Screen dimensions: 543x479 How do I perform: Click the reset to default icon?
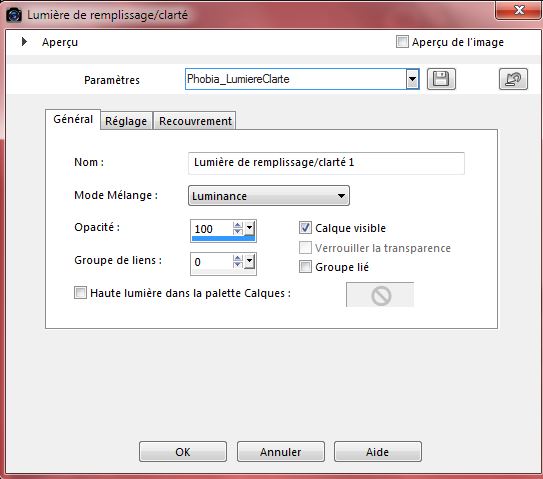(513, 79)
